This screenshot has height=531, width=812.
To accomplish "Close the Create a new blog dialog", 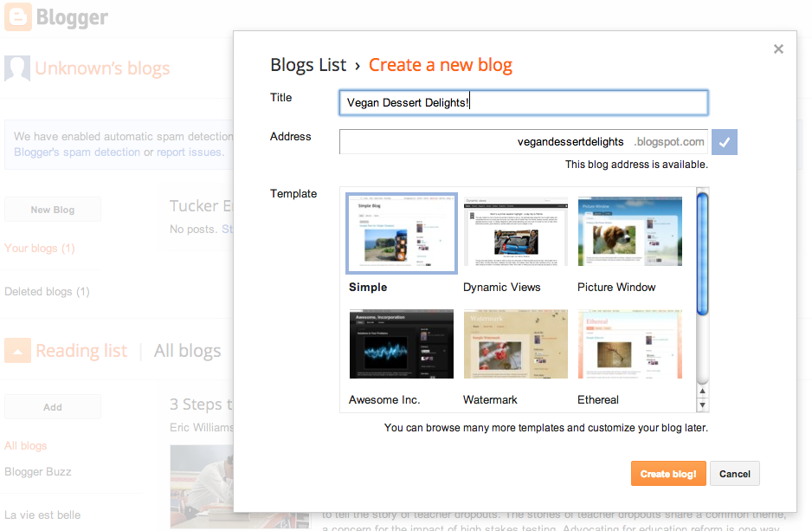I will pyautogui.click(x=778, y=49).
